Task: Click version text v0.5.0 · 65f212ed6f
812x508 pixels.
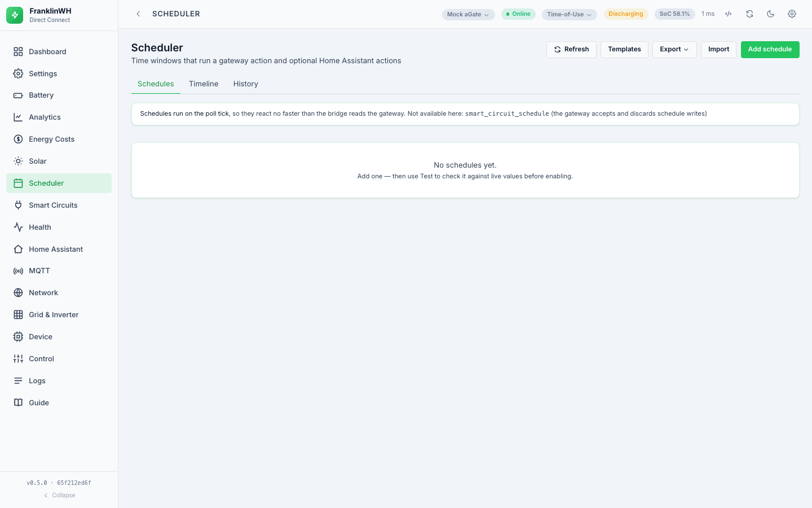Action: [59, 483]
